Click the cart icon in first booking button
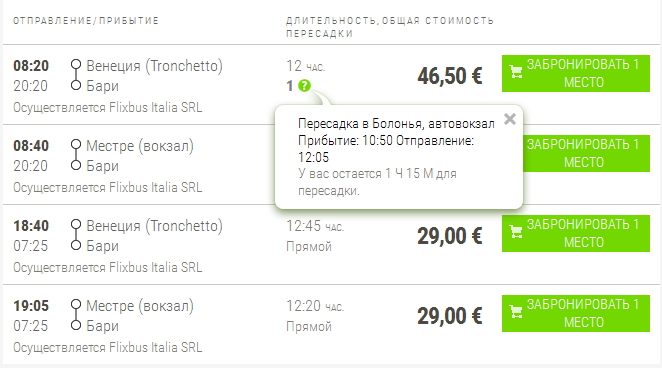This screenshot has width=662, height=368. point(516,72)
